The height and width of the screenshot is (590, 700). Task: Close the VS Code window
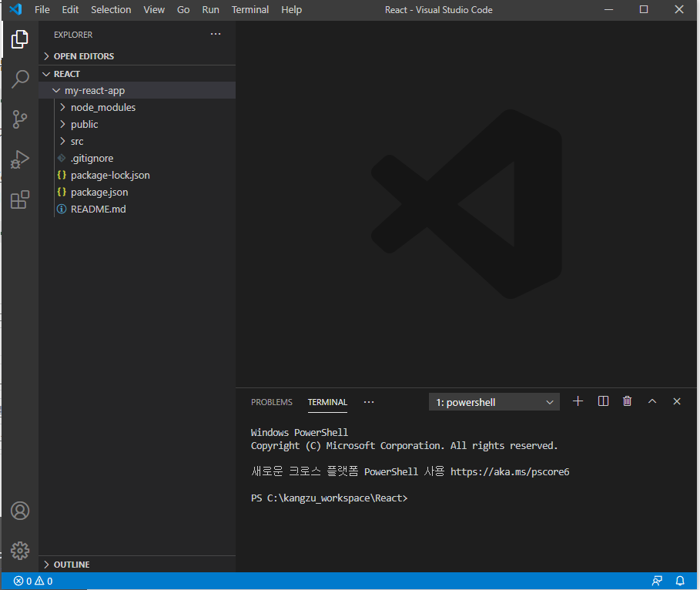[x=679, y=9]
